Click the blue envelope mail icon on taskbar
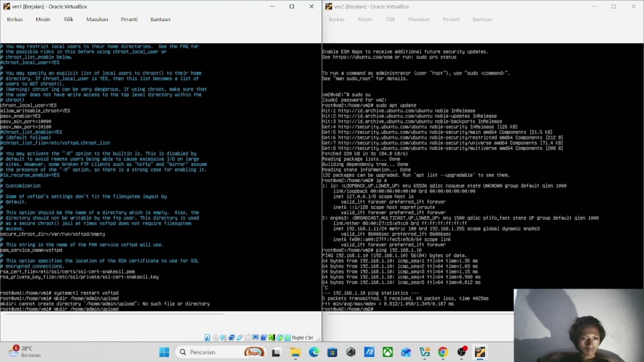The image size is (644, 362). tap(406, 352)
